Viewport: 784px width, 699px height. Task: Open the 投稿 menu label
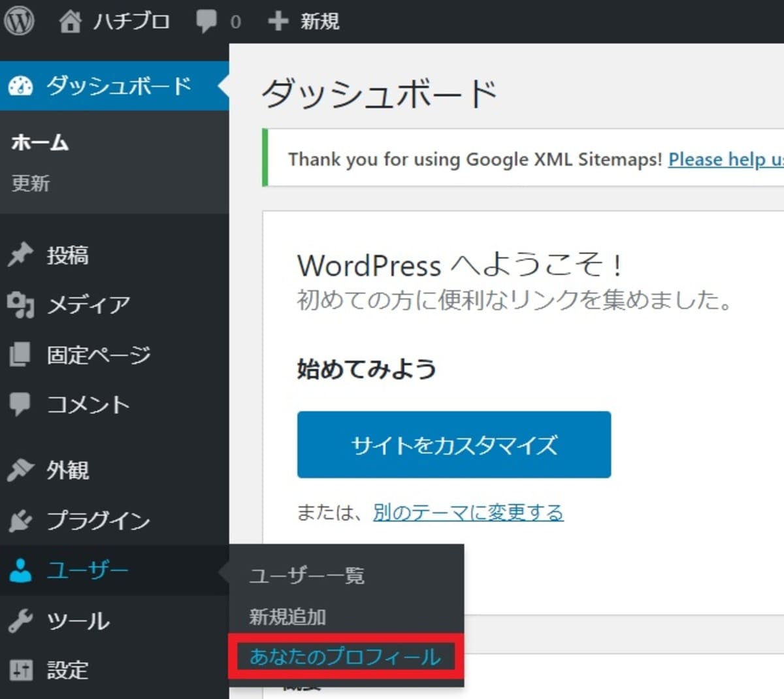(x=67, y=255)
